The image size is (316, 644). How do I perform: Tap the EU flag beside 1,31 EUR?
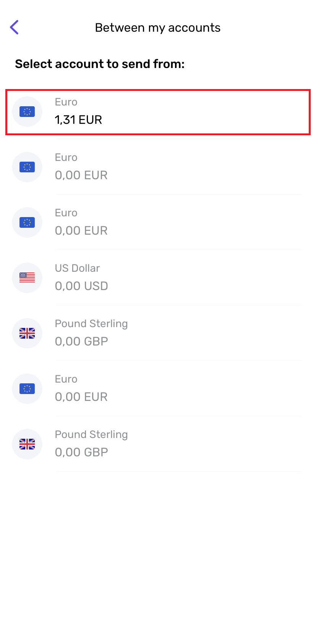[27, 112]
